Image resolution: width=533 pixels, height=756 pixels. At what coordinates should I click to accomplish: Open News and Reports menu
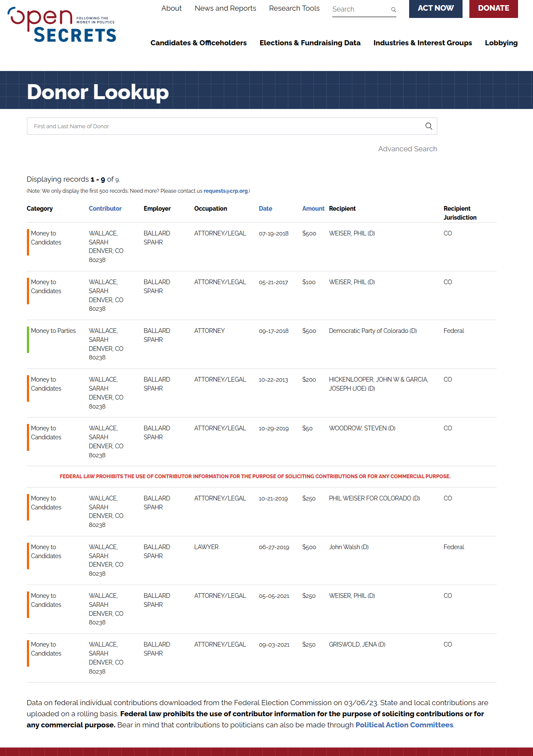point(225,8)
